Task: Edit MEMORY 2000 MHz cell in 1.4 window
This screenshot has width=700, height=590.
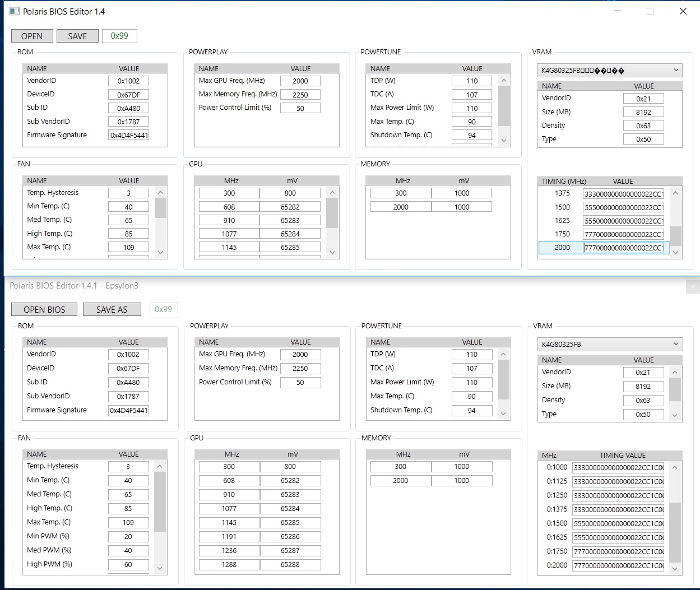Action: click(401, 207)
